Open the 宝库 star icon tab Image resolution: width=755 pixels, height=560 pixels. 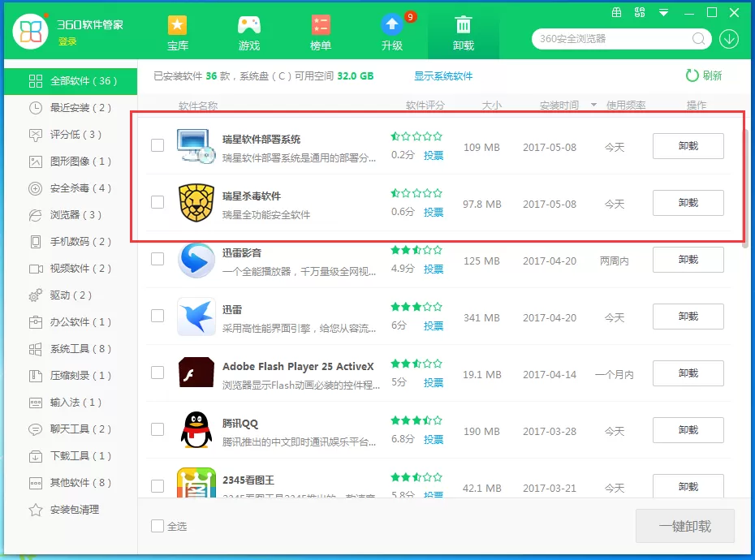(x=177, y=32)
